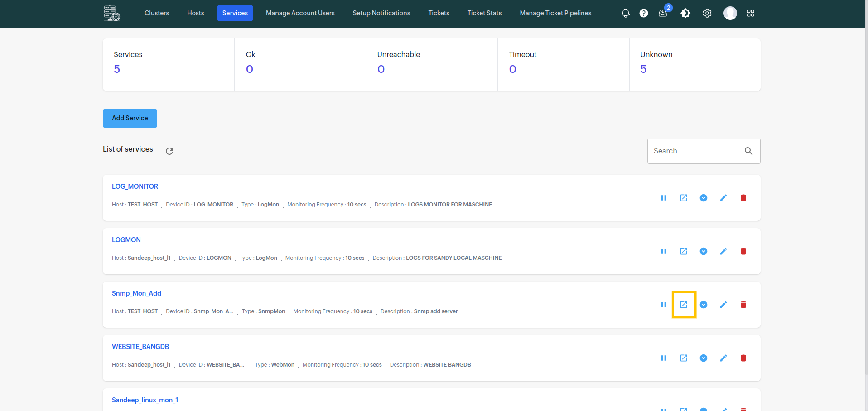Screen dimensions: 868x411
Task: Click description text 'LOGS MONITOR FOR MASCHINE'
Action: point(450,205)
